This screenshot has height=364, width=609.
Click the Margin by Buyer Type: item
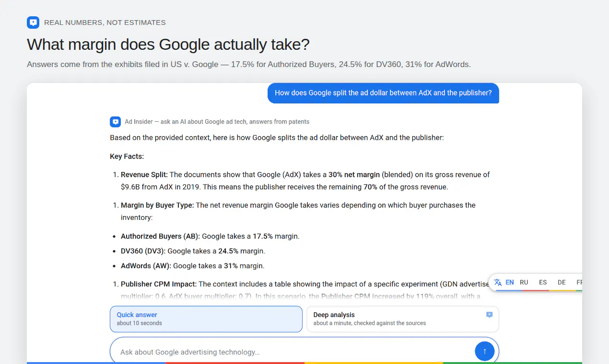pyautogui.click(x=298, y=211)
